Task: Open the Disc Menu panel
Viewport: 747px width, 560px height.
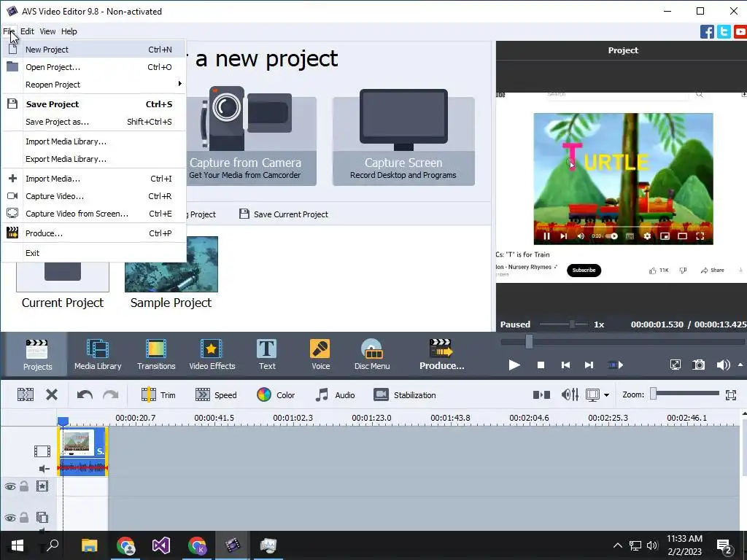Action: (372, 354)
